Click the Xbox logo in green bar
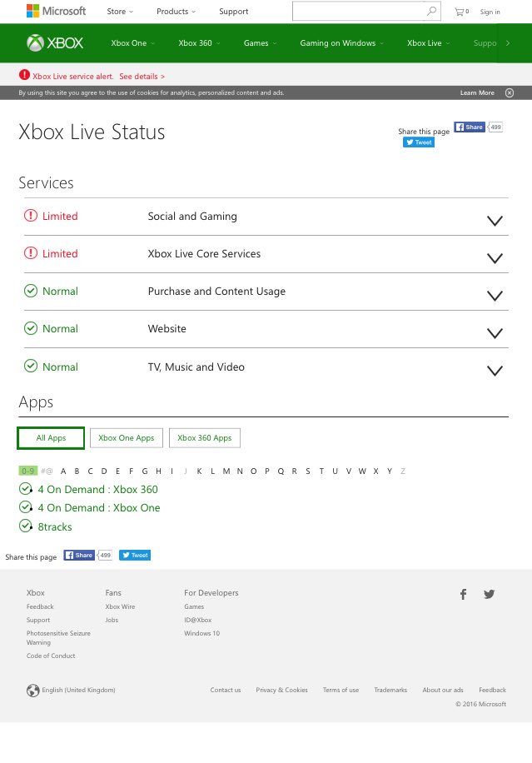532x763 pixels. 55,42
